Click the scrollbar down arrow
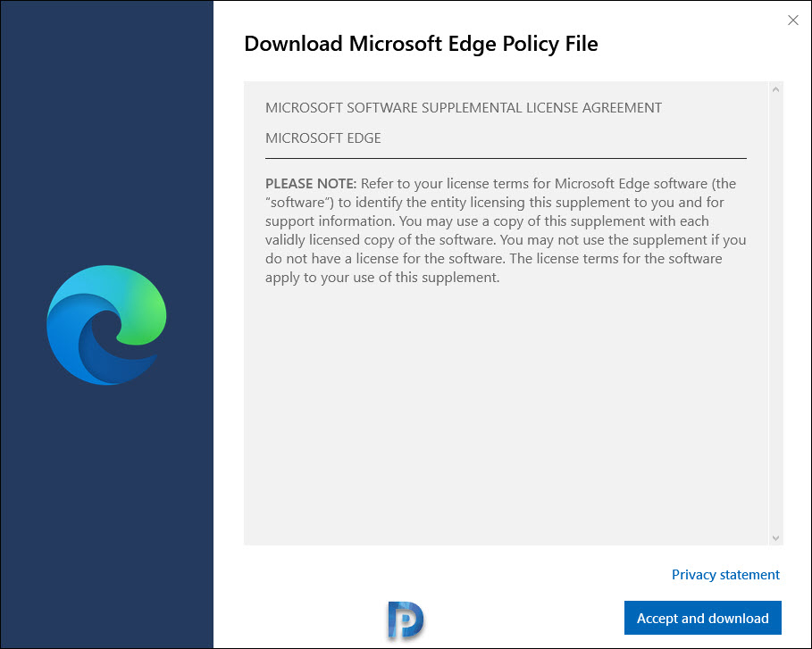 [x=775, y=538]
